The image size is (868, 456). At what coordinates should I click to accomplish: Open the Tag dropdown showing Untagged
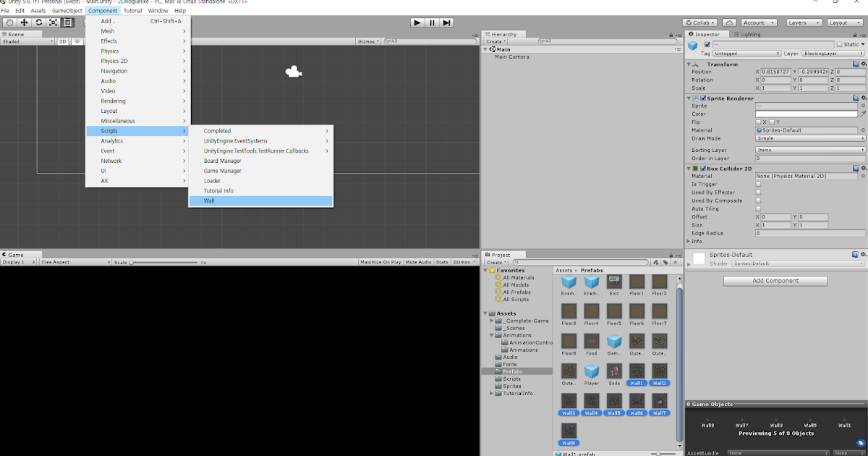[x=746, y=53]
